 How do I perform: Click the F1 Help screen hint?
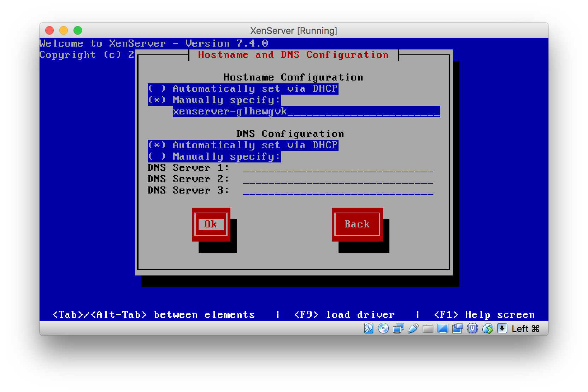pyautogui.click(x=484, y=315)
